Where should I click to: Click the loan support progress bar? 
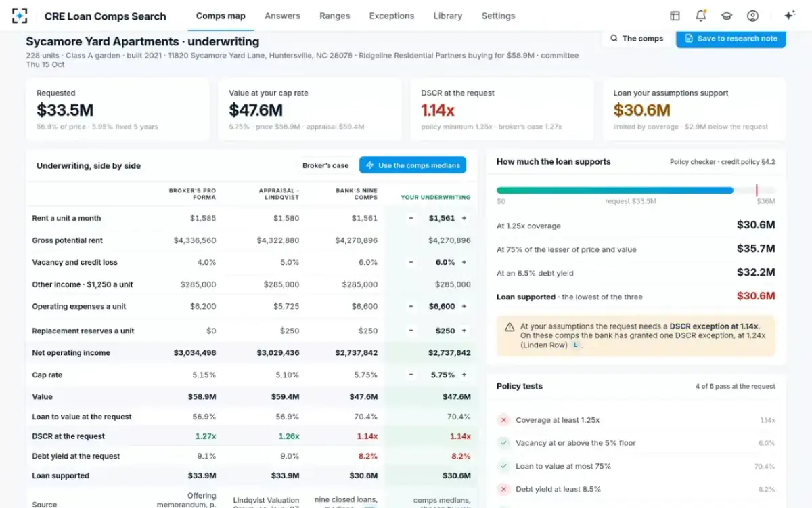tap(636, 190)
